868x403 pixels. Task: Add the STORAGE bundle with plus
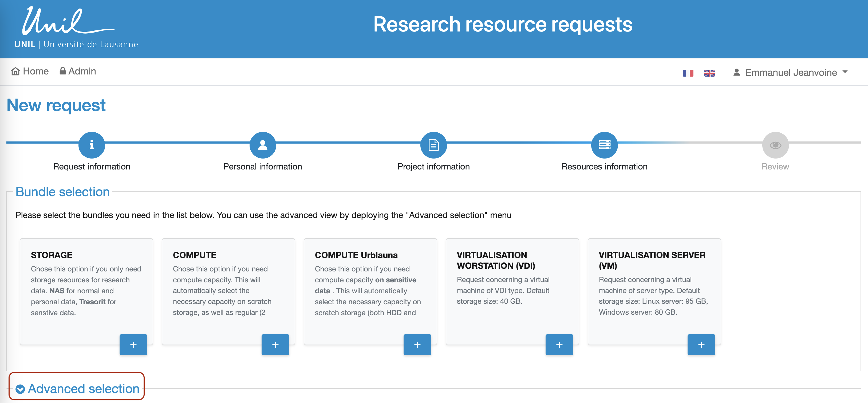(133, 344)
